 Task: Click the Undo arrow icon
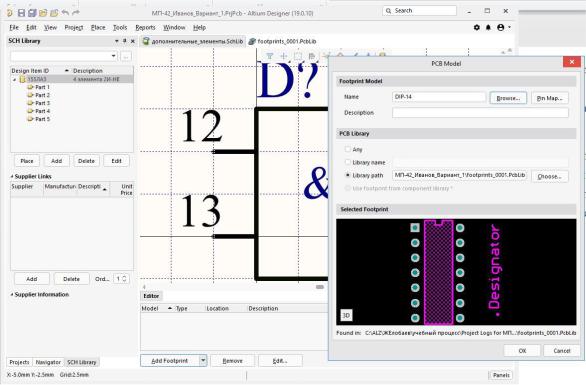click(x=65, y=13)
